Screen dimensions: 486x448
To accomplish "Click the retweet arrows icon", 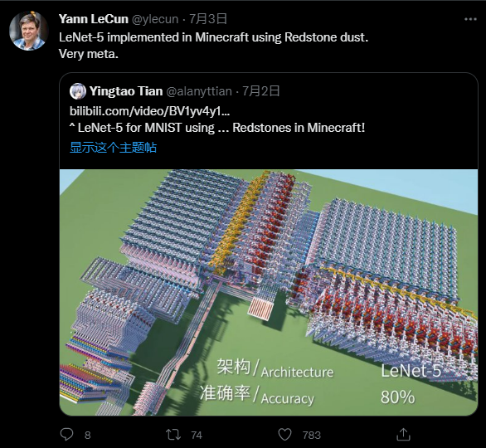I will coord(173,435).
